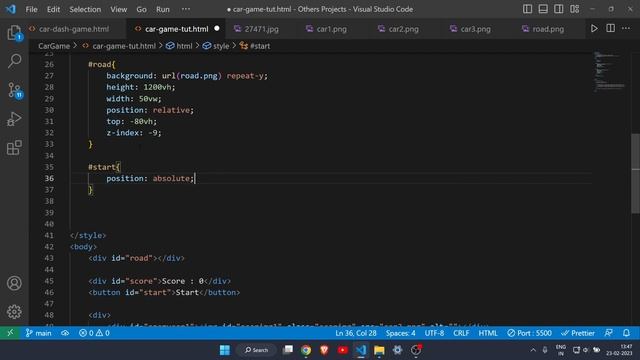Change encoding via UTF-8 entry
Screen dimensions: 640x360
434,333
